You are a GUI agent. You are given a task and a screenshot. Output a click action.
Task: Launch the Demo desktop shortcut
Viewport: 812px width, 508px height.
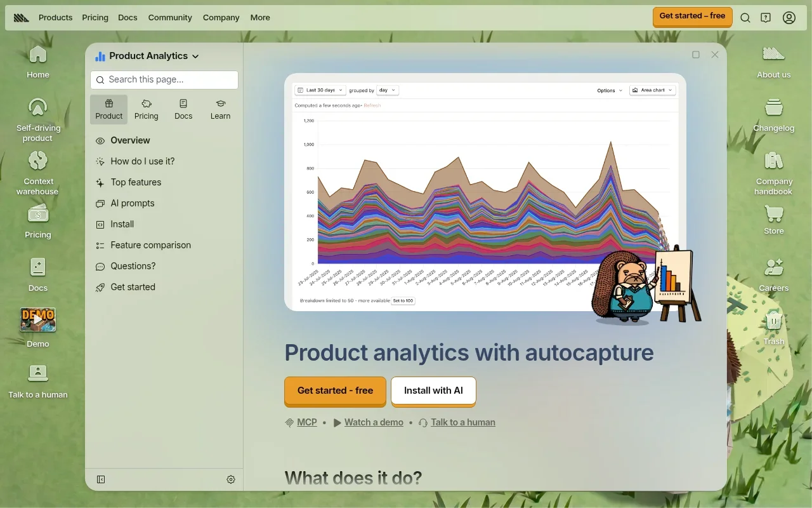pyautogui.click(x=38, y=328)
